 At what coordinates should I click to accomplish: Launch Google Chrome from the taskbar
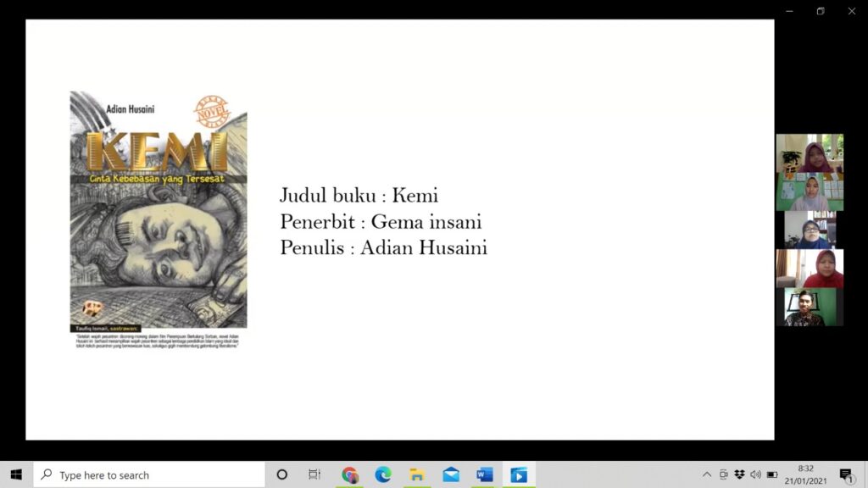350,474
